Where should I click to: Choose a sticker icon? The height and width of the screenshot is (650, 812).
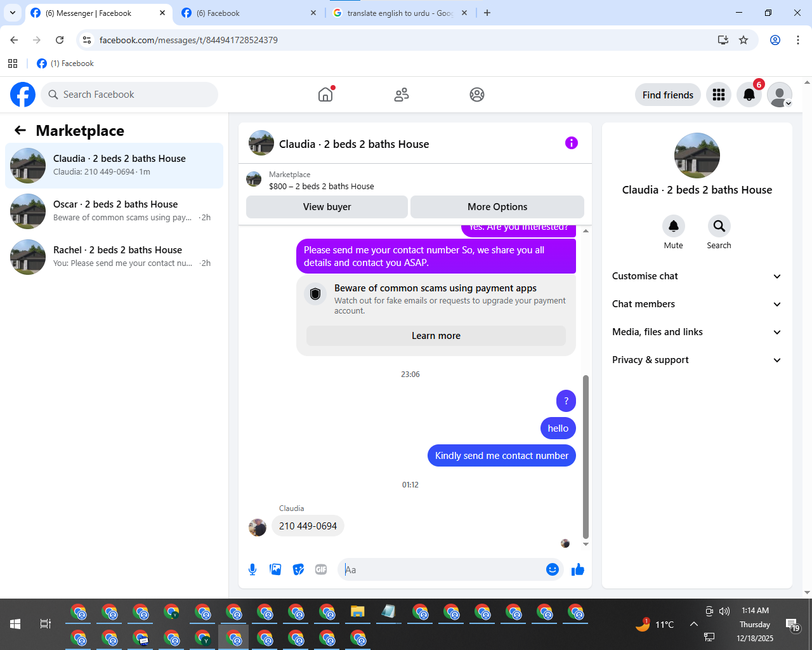click(298, 569)
